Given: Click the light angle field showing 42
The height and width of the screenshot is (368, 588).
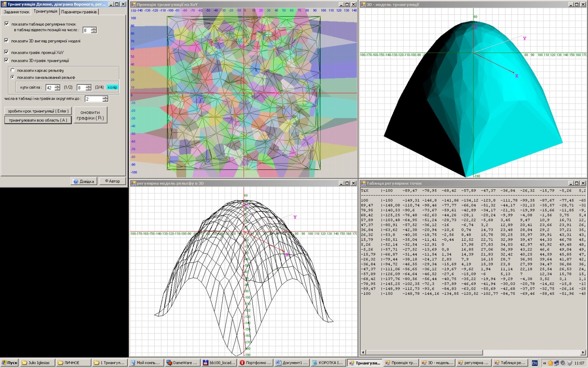Looking at the screenshot, I should tap(50, 88).
